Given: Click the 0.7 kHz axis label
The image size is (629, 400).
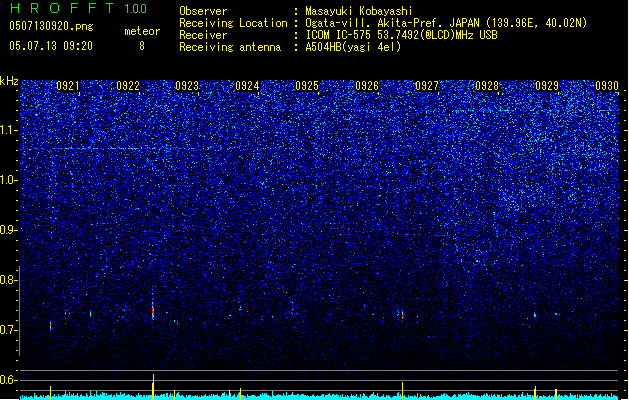Looking at the screenshot, I should (x=9, y=330).
